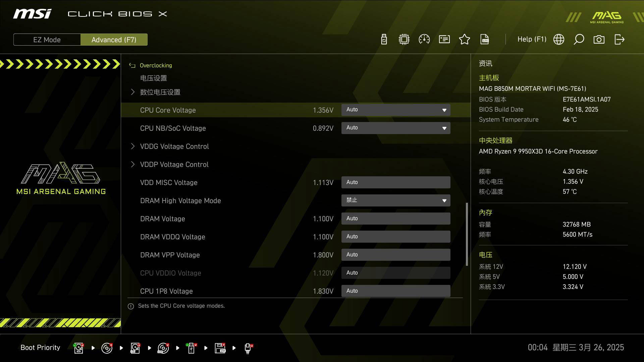
Task: Click the star favorites icon
Action: tap(465, 40)
